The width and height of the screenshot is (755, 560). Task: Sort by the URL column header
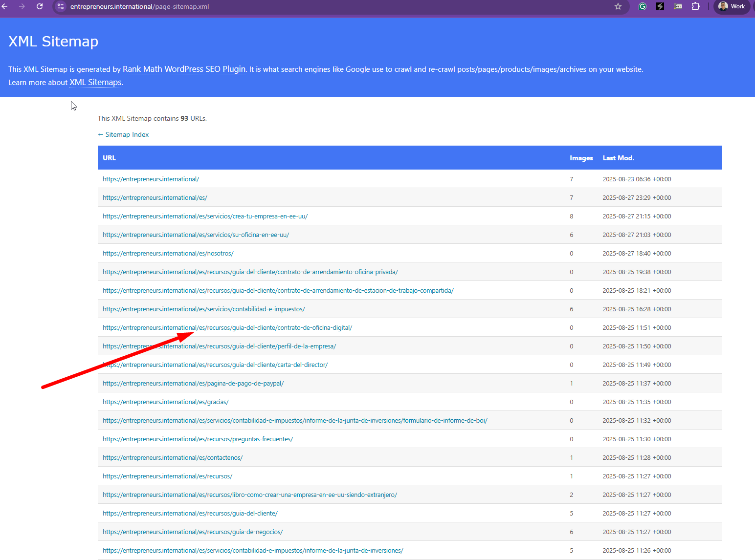click(109, 158)
